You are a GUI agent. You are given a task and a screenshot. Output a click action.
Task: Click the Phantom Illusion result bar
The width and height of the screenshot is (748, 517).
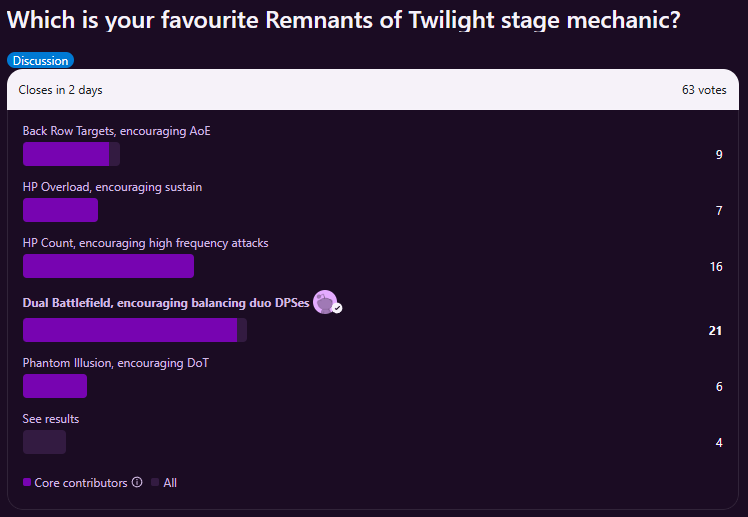(x=55, y=386)
